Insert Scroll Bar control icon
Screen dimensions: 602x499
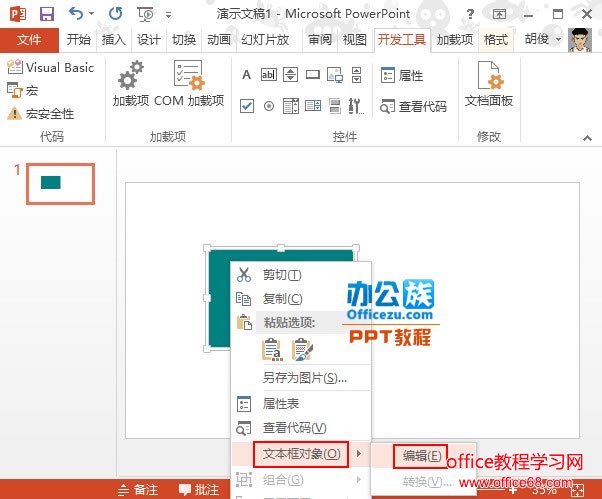click(357, 74)
